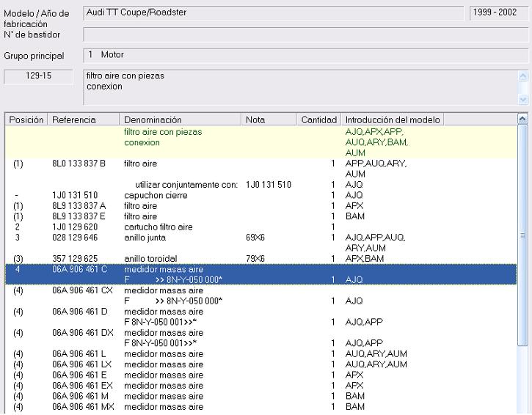The width and height of the screenshot is (532, 415).
Task: Select row 06A 906 461 E
Action: click(x=261, y=375)
